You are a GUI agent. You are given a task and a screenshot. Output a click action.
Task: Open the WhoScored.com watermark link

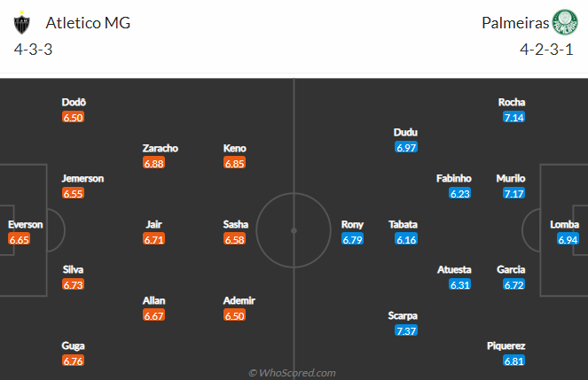(x=292, y=373)
